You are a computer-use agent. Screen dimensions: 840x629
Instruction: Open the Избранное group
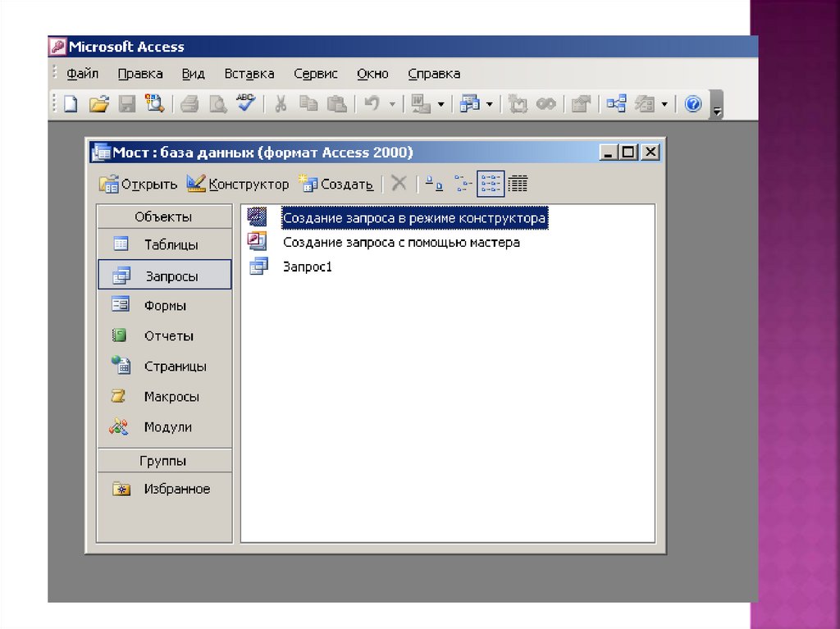pos(164,489)
